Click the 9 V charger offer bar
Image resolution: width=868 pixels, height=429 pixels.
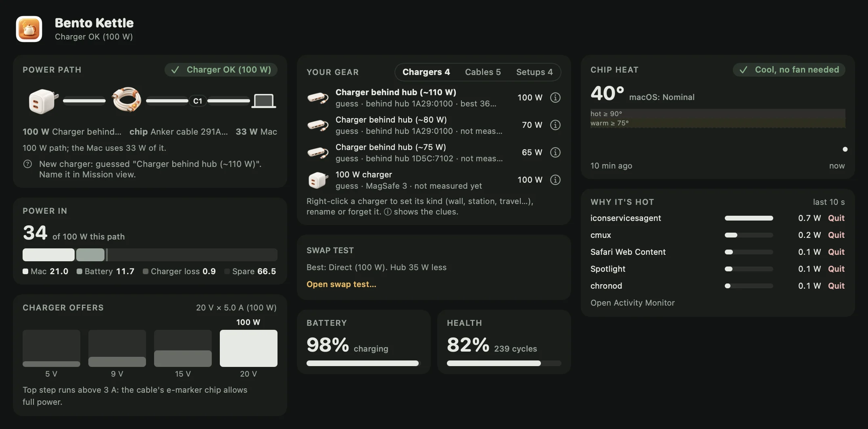117,348
